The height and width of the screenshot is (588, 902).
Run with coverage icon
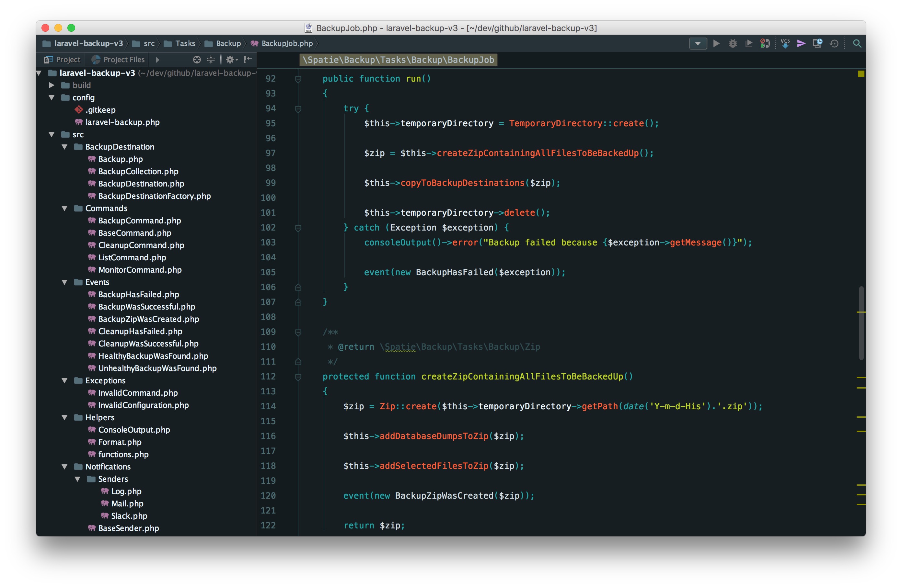pyautogui.click(x=748, y=44)
